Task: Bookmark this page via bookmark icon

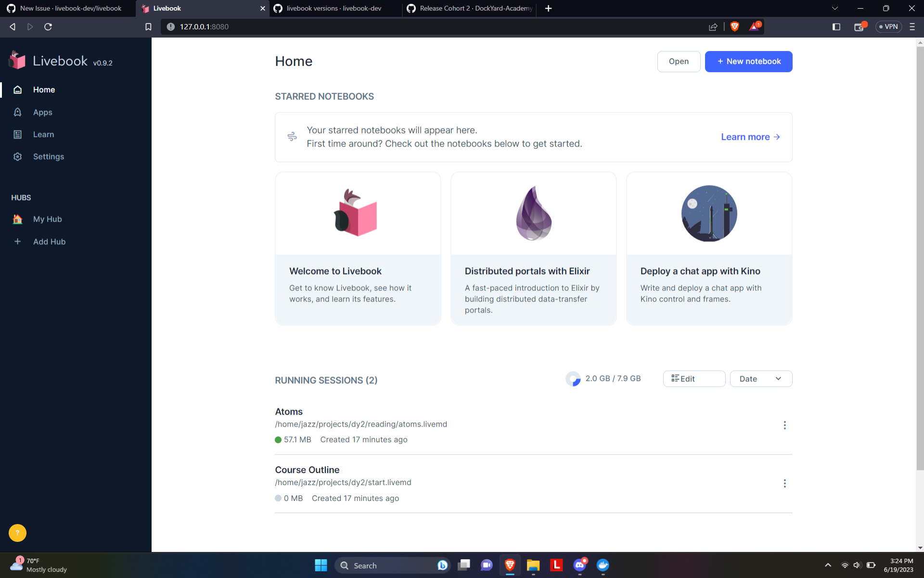Action: [x=148, y=26]
